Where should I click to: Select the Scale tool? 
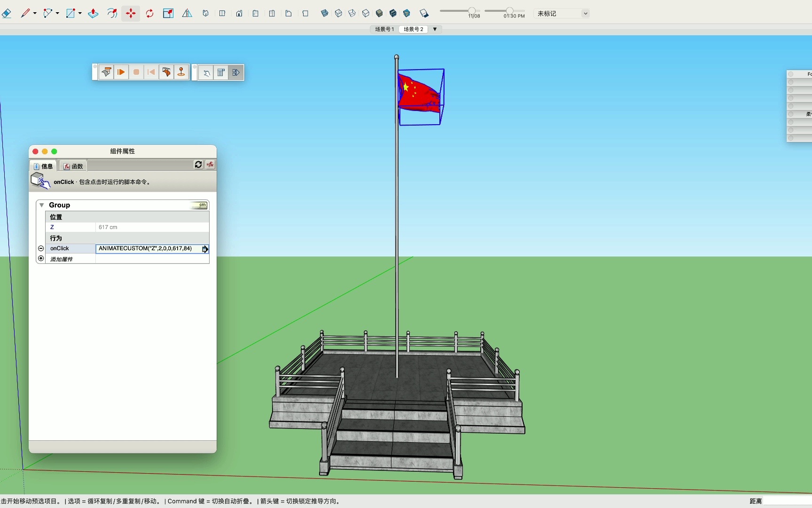pos(168,14)
